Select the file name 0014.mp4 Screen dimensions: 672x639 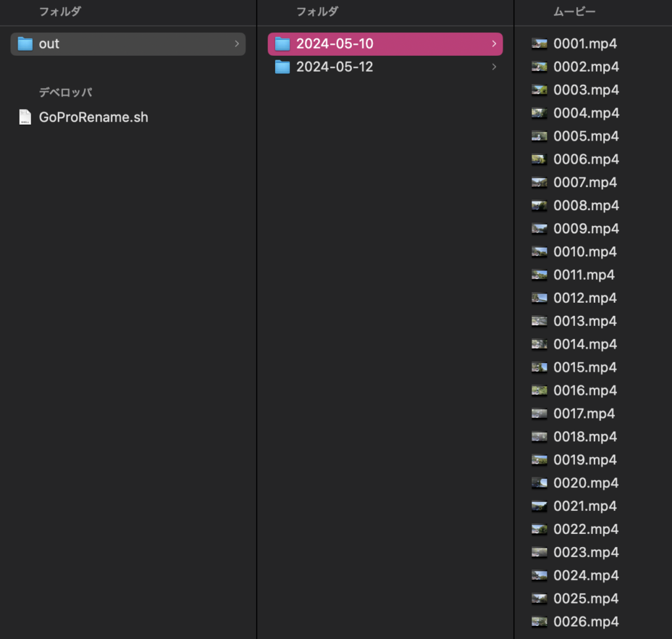click(x=585, y=344)
